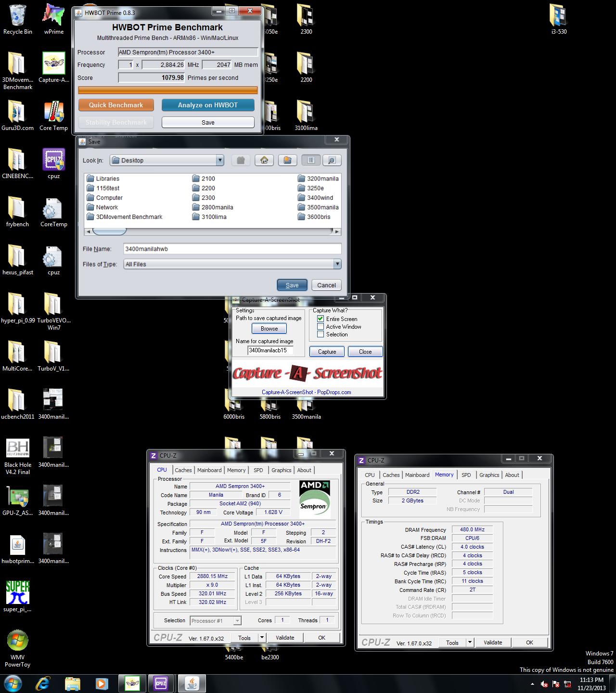
Task: Open Tools dropdown arrow in CPU window
Action: click(262, 638)
